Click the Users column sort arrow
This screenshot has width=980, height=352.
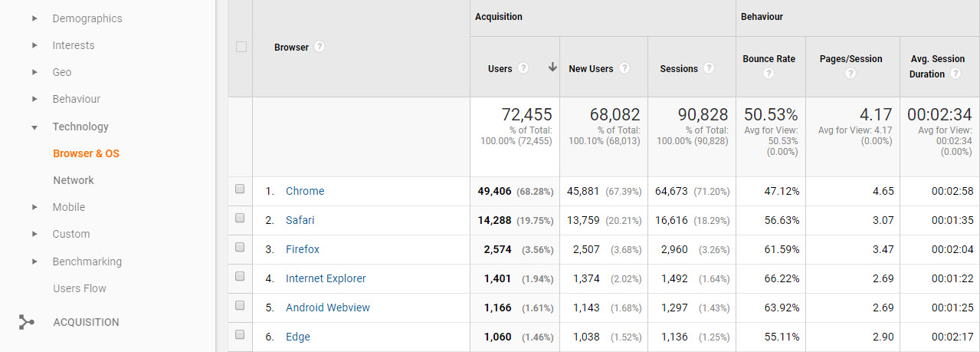pyautogui.click(x=552, y=67)
